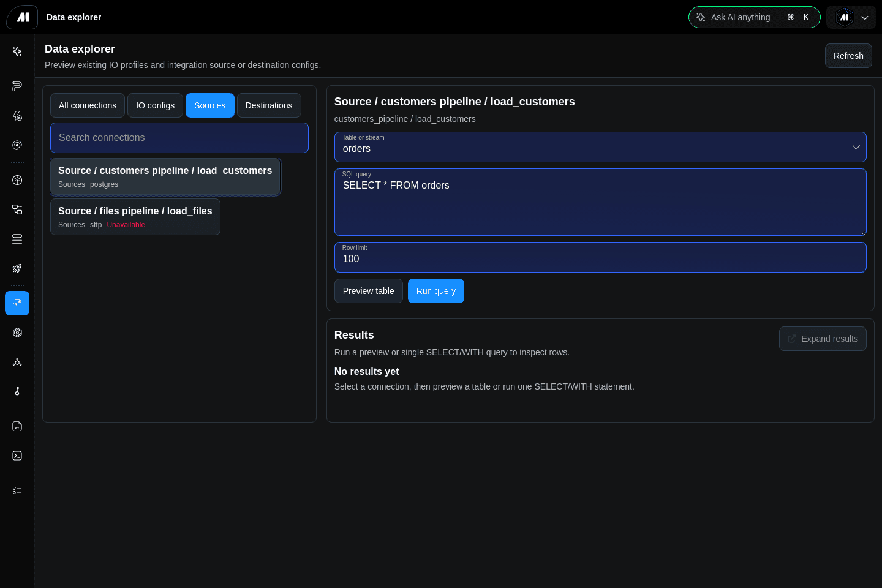Open the three-node graph sidebar icon
The image size is (882, 588).
click(x=17, y=362)
